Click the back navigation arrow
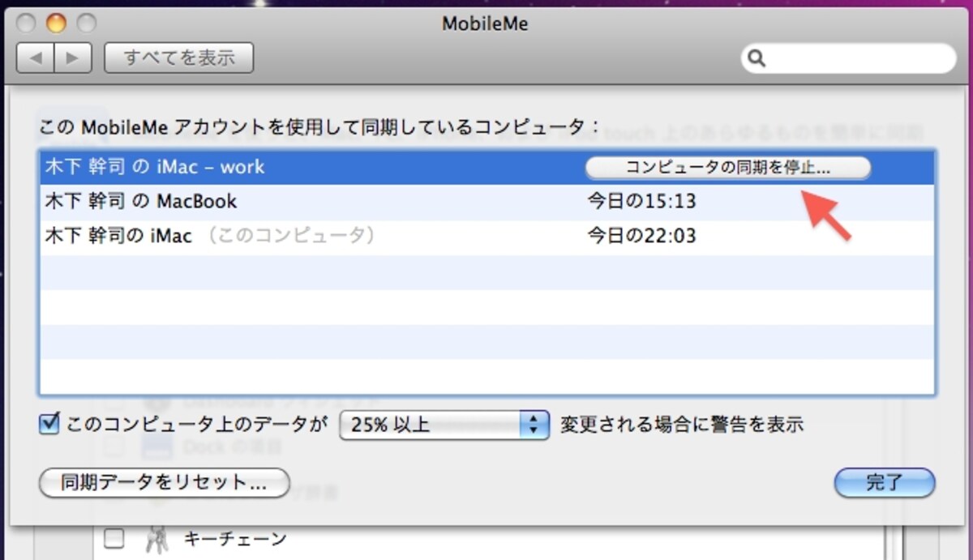The image size is (973, 560). tap(36, 58)
